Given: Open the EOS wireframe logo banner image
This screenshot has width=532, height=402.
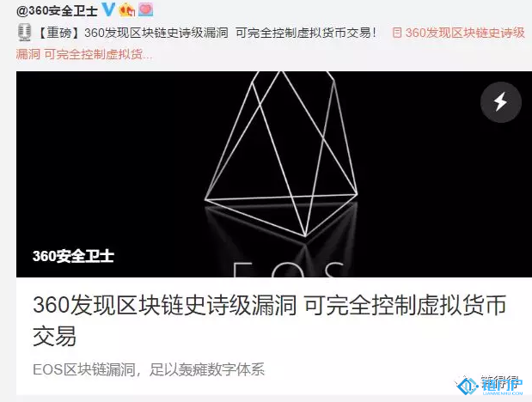Looking at the screenshot, I should tap(274, 174).
